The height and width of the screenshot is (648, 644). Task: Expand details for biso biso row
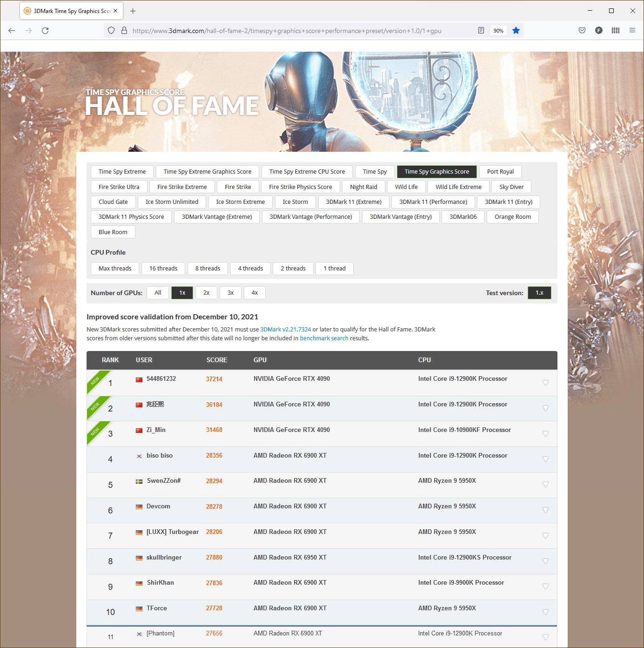545,459
